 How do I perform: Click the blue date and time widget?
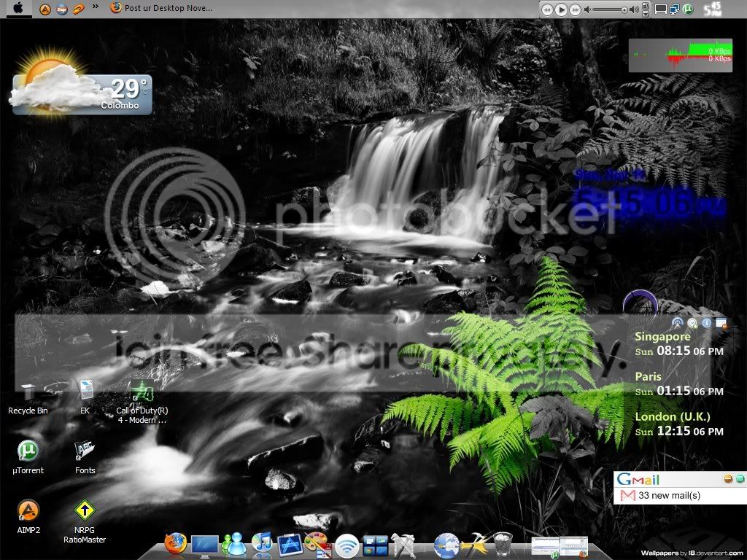click(650, 195)
